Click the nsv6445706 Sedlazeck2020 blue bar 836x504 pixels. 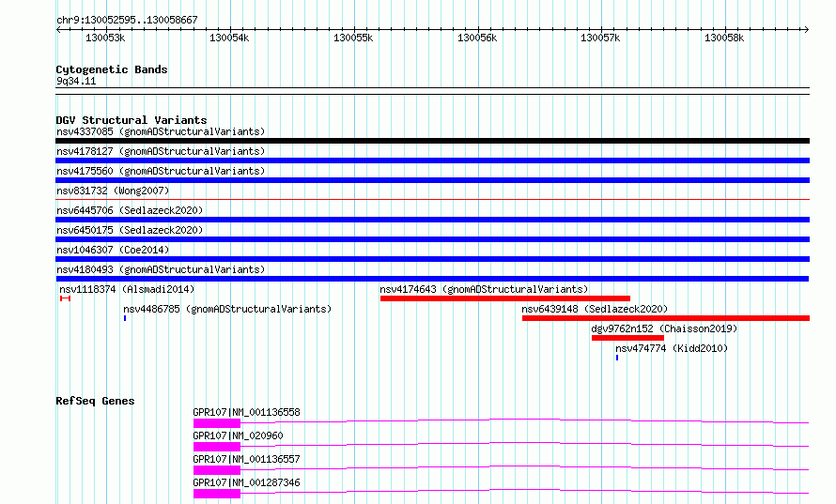point(432,220)
